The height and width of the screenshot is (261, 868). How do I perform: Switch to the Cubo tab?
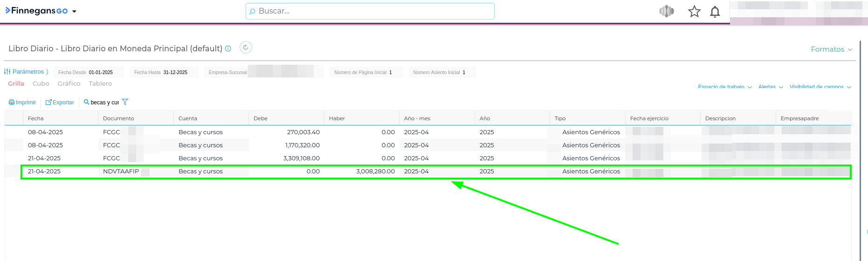41,84
